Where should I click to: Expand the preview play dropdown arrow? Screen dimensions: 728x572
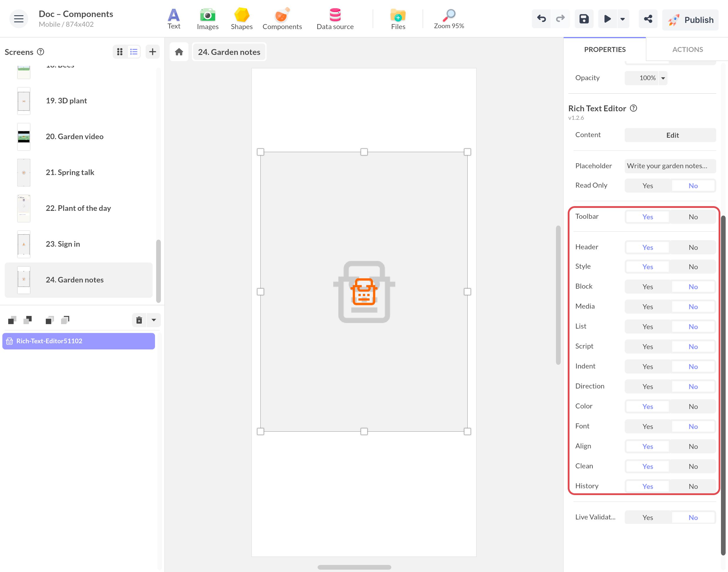[623, 19]
